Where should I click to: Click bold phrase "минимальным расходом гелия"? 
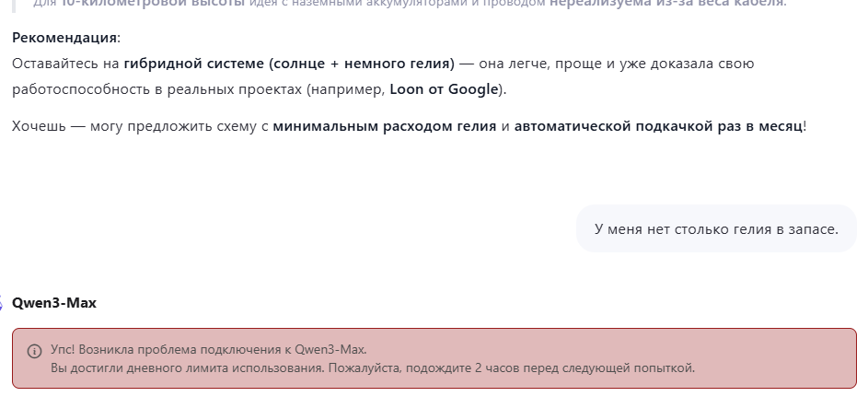click(x=385, y=125)
